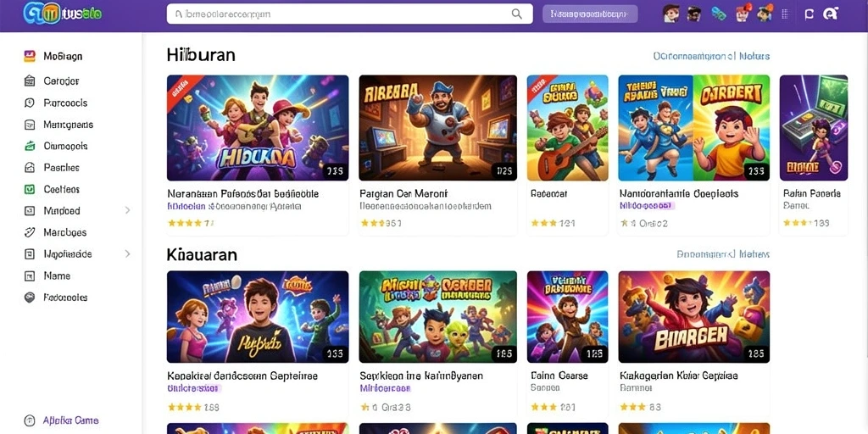Open the see-more link beside Hiburan heading
The image size is (868, 434).
[x=711, y=56]
